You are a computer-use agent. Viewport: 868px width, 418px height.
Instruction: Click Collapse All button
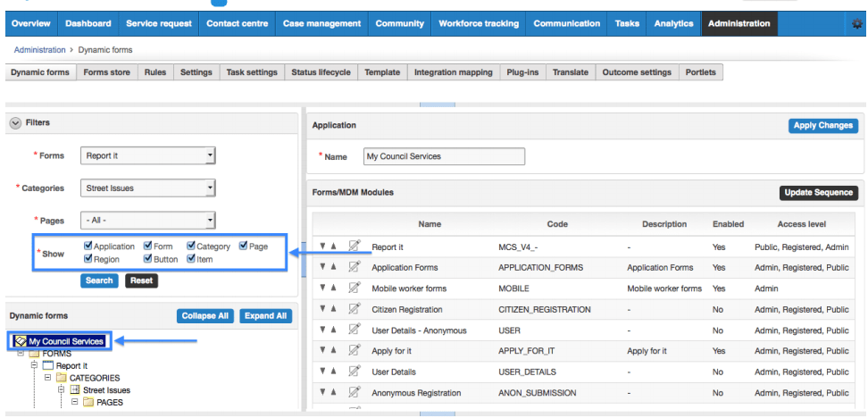coord(205,315)
